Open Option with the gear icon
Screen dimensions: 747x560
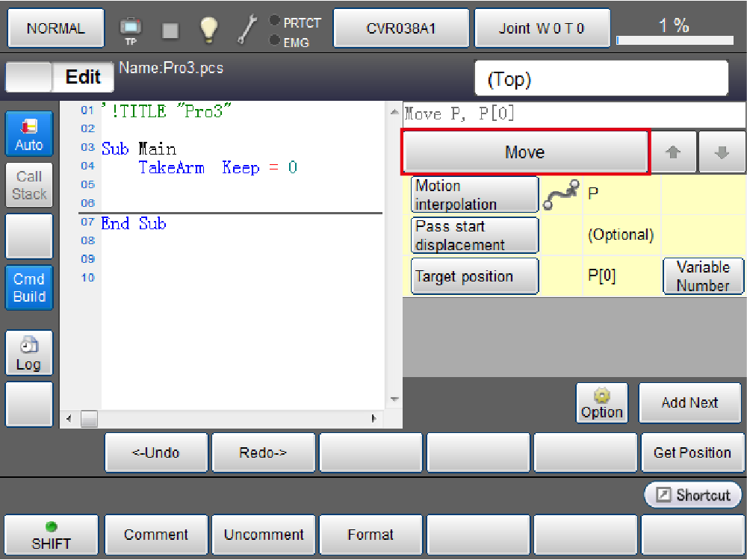point(601,403)
